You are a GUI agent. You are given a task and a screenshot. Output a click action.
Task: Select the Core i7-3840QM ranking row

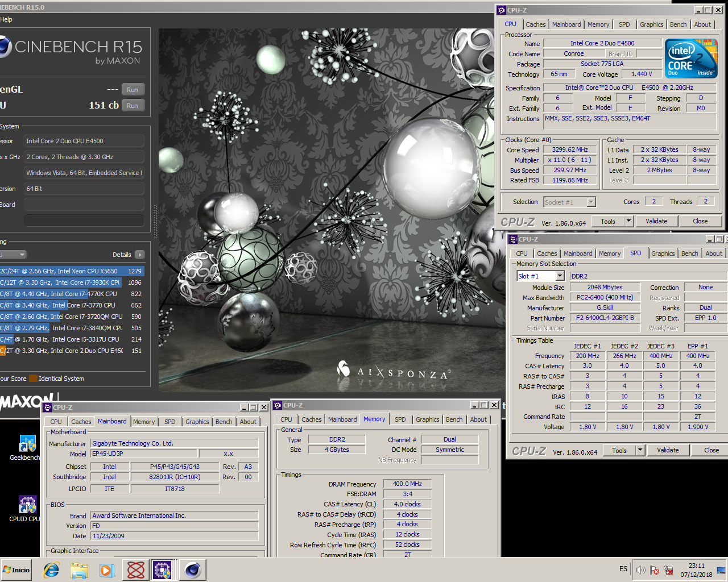tap(72, 328)
